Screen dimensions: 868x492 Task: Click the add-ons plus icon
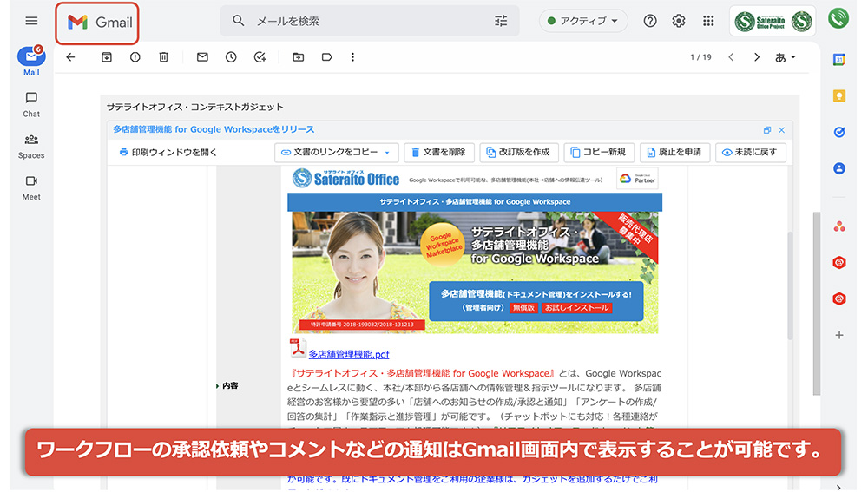[x=839, y=336]
